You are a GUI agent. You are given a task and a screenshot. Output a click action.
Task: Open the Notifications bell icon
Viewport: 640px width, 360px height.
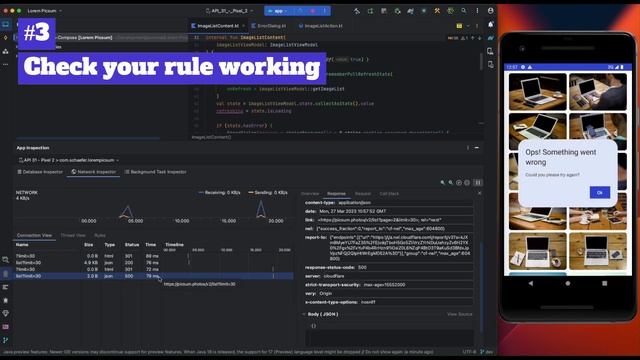point(491,24)
